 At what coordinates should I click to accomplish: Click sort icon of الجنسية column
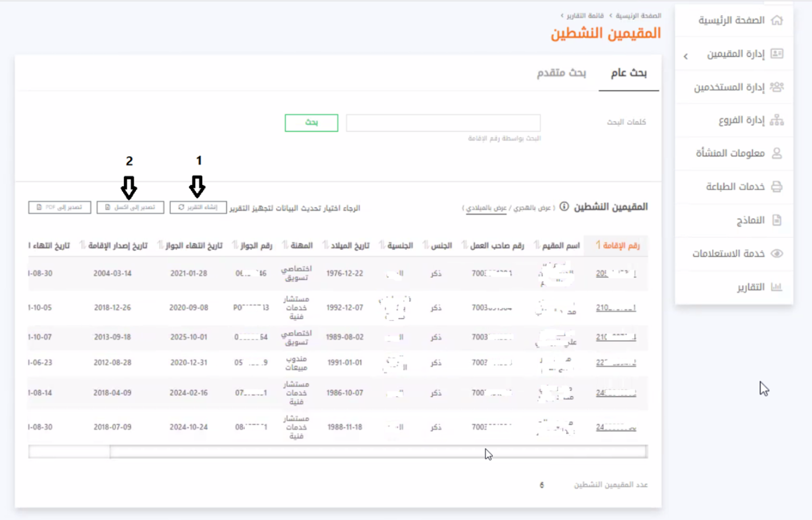click(382, 245)
